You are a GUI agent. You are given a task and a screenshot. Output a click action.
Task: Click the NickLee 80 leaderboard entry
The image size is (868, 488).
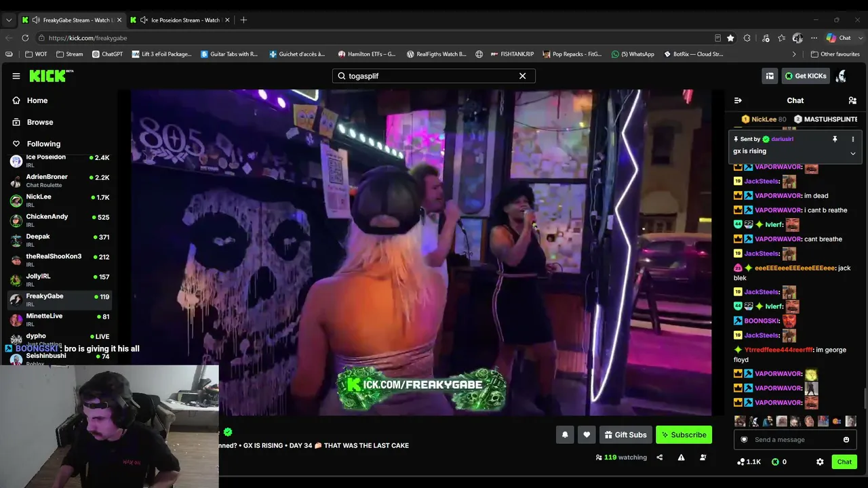point(764,119)
